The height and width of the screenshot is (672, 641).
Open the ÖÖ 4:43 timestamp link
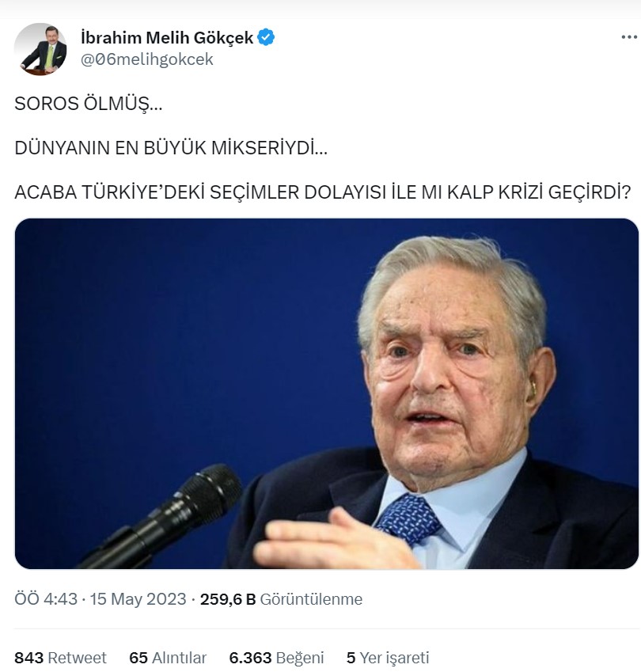coord(46,598)
